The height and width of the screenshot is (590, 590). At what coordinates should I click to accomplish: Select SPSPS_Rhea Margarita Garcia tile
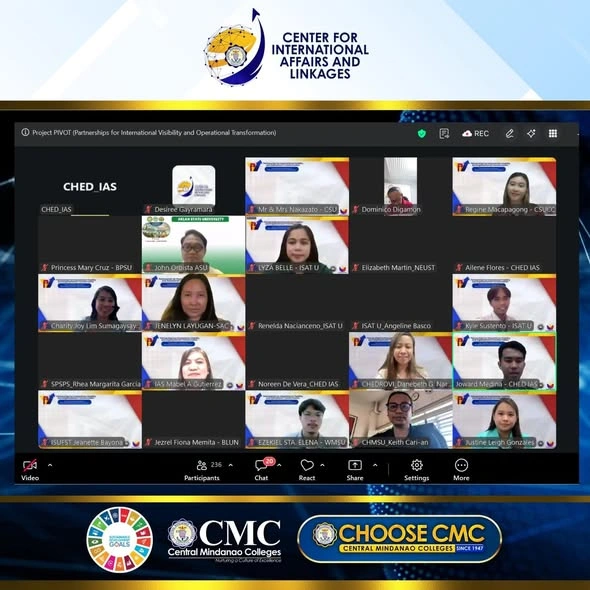90,361
